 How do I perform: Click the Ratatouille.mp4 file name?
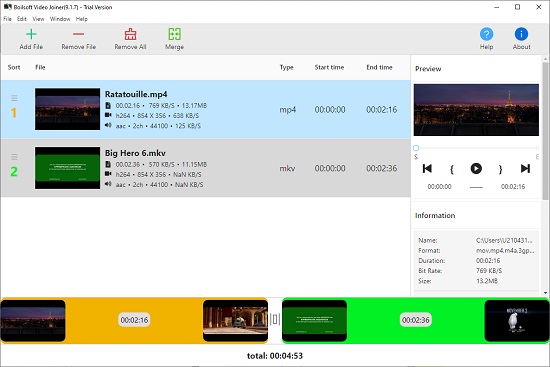point(136,94)
